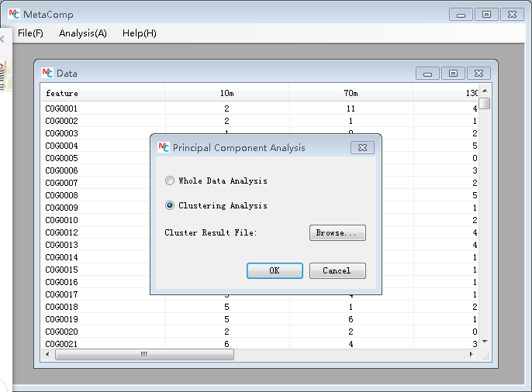Click the horizontal scrollbar right arrow
The image size is (532, 392).
pos(472,354)
